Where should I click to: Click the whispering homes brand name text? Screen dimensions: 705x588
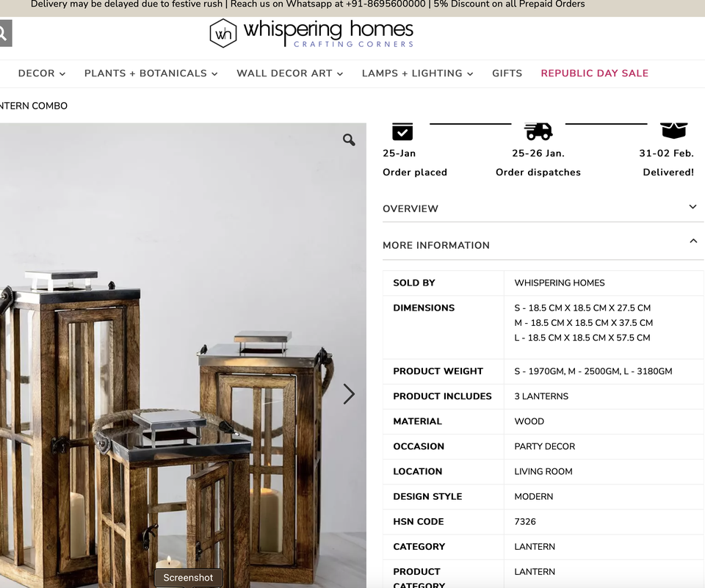click(x=329, y=29)
